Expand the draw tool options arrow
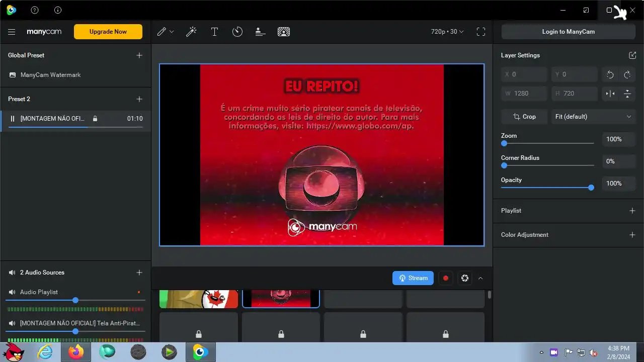The height and width of the screenshot is (362, 644). coord(172,32)
